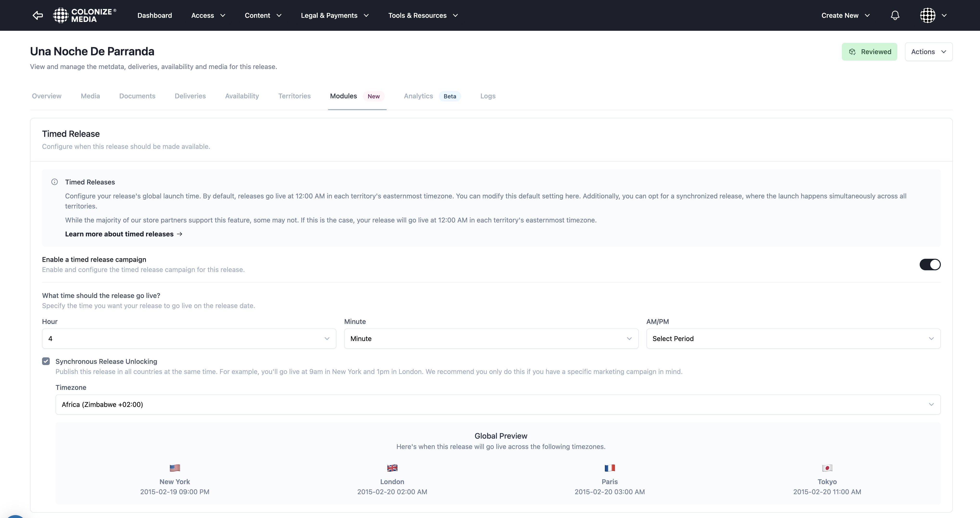Switch to the Availability tab
This screenshot has height=518, width=980.
point(242,96)
